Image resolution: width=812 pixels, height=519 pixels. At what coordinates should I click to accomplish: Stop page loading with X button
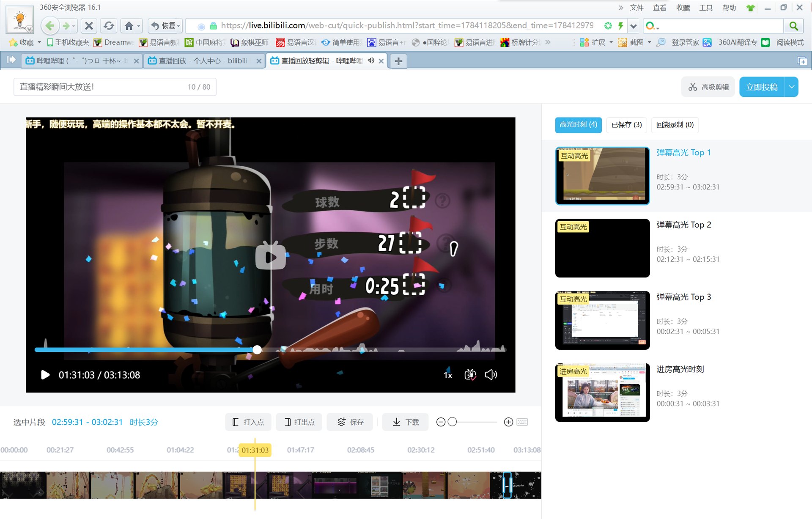[89, 26]
